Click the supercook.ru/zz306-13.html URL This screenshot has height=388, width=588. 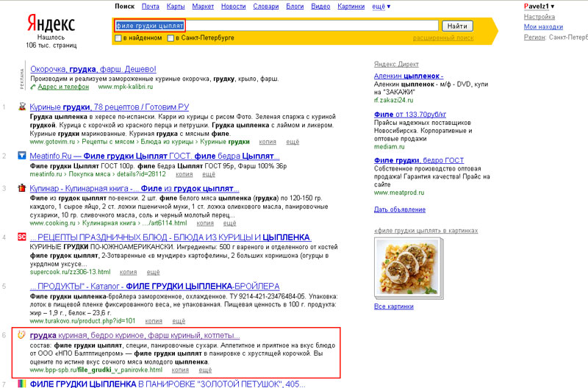pyautogui.click(x=70, y=272)
